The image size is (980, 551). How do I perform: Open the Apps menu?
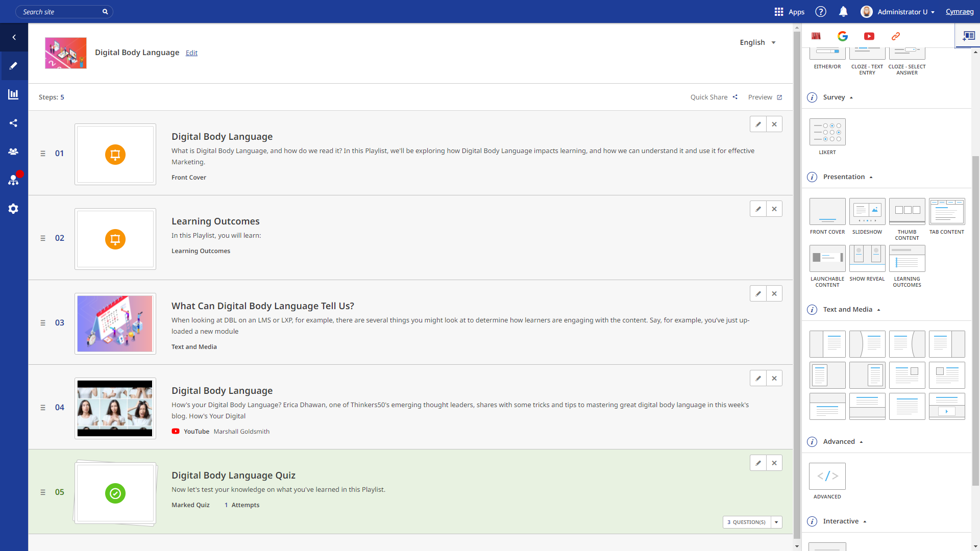coord(789,12)
